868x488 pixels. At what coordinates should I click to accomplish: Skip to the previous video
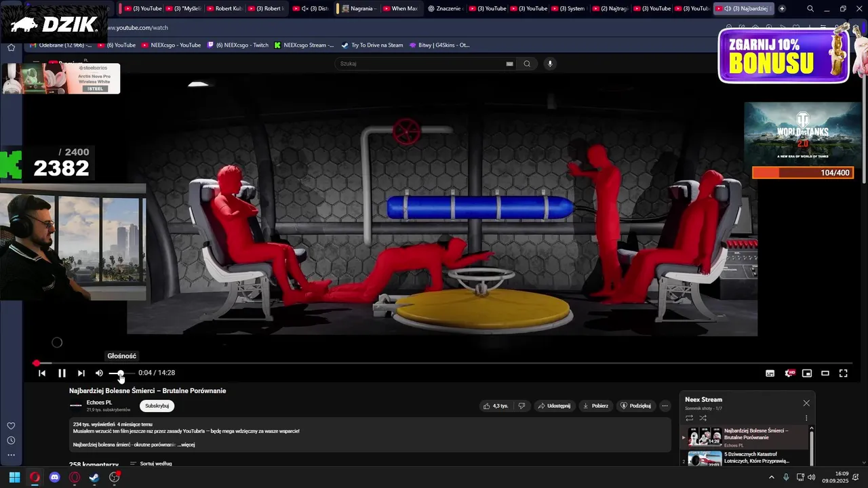point(42,373)
